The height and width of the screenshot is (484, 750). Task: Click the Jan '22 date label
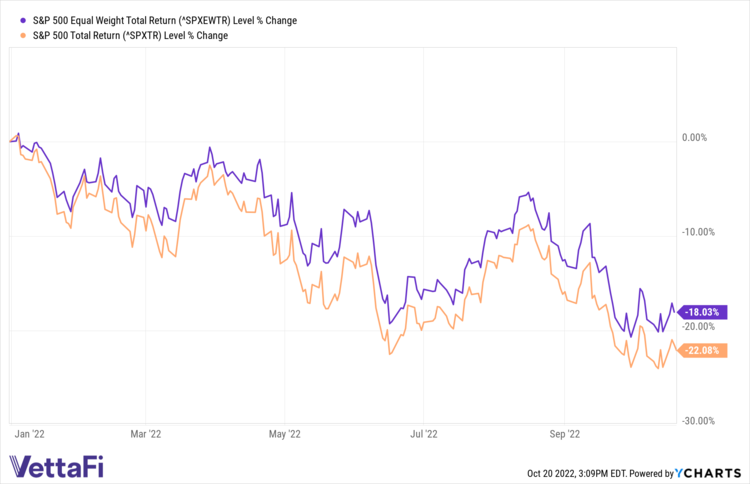coord(31,434)
